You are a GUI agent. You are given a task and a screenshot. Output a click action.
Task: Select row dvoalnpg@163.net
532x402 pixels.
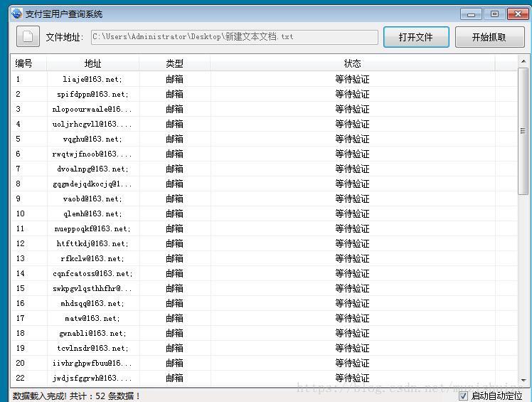(265, 169)
